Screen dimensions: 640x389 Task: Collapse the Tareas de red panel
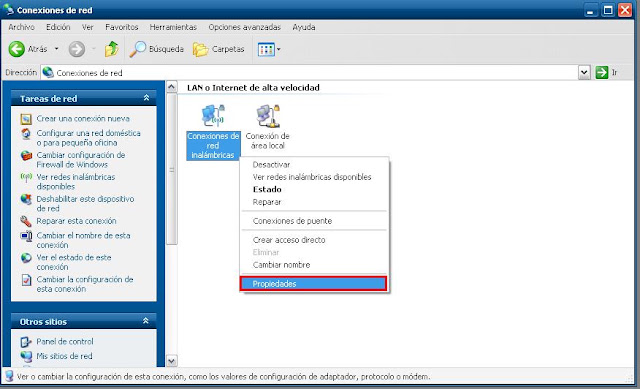(146, 98)
